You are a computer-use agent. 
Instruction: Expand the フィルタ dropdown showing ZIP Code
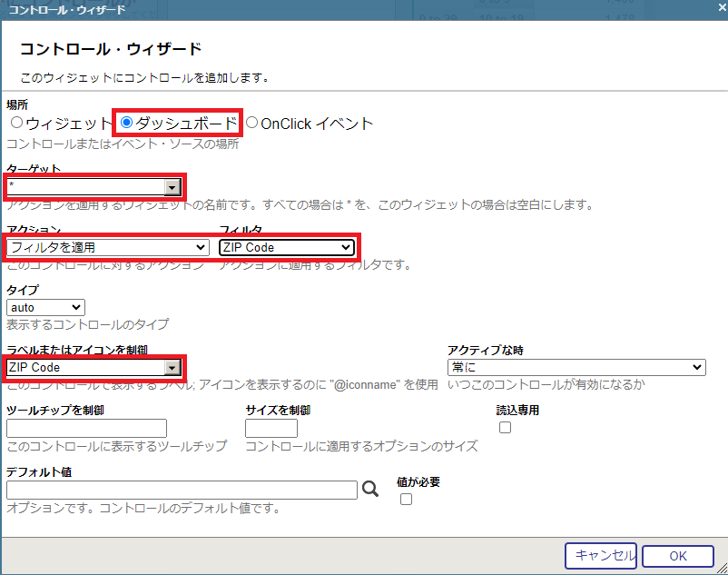tap(286, 247)
